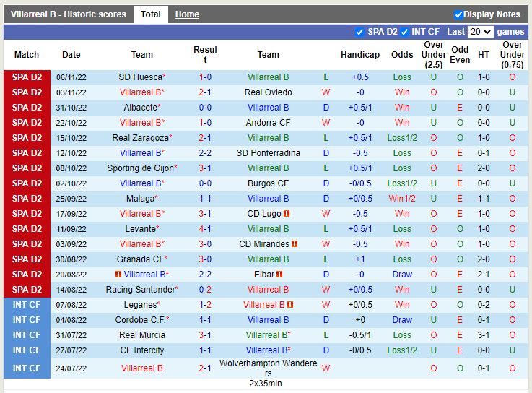
Task: Open Sporting de Gijon team link
Action: click(x=141, y=168)
